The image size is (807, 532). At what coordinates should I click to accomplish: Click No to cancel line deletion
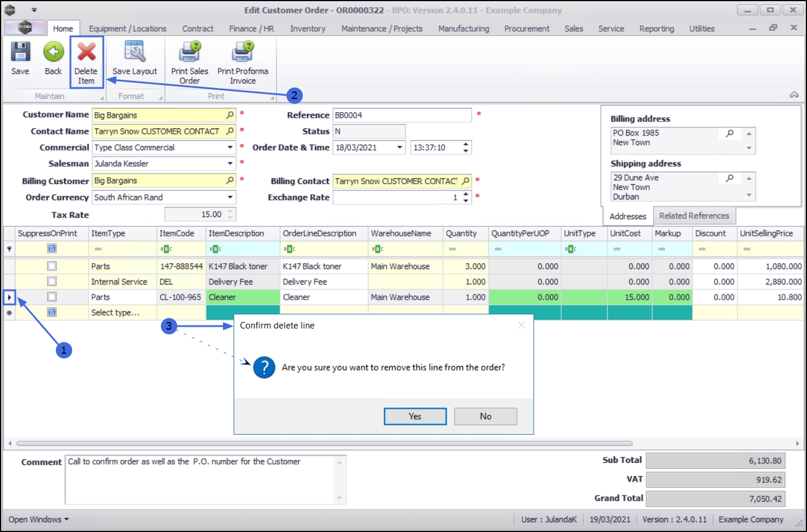coord(485,416)
